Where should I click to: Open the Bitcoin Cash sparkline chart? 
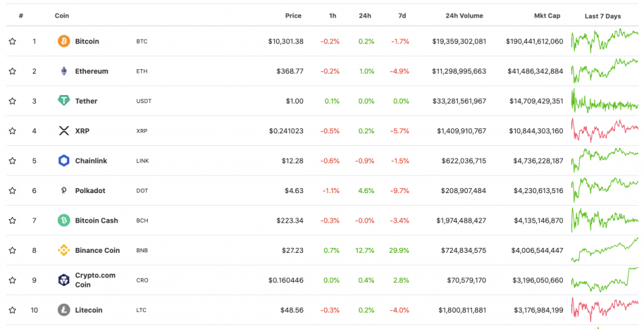604,220
